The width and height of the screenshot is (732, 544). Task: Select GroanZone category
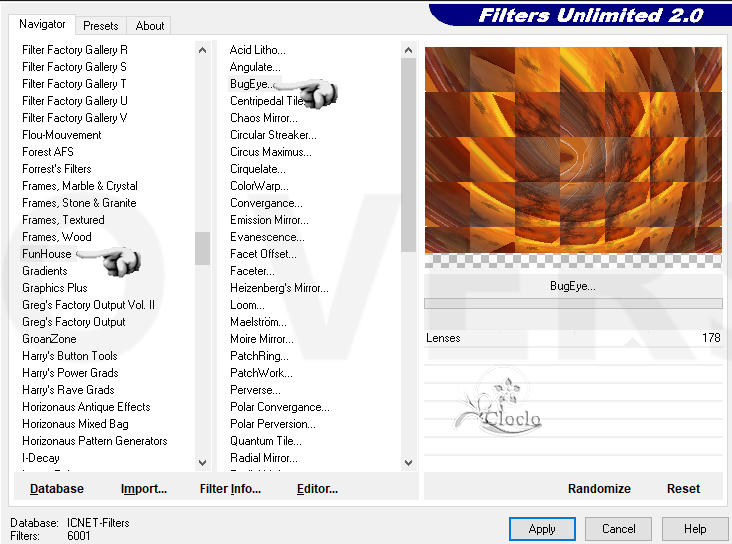(x=49, y=339)
